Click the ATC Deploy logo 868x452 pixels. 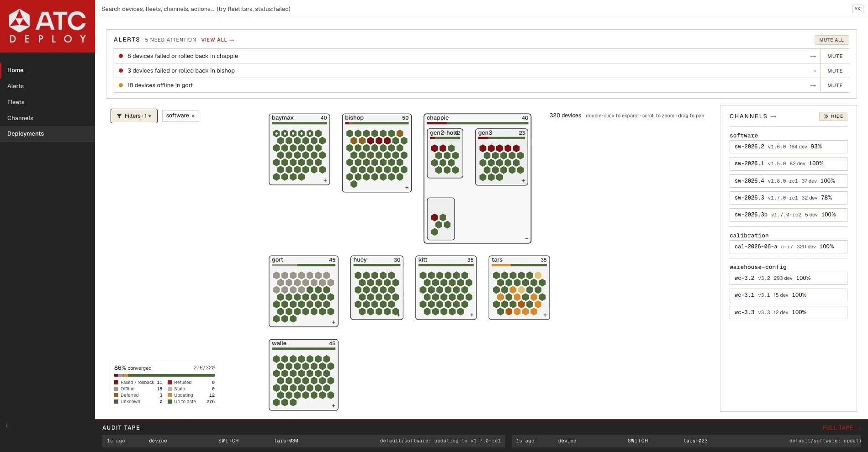pos(48,26)
